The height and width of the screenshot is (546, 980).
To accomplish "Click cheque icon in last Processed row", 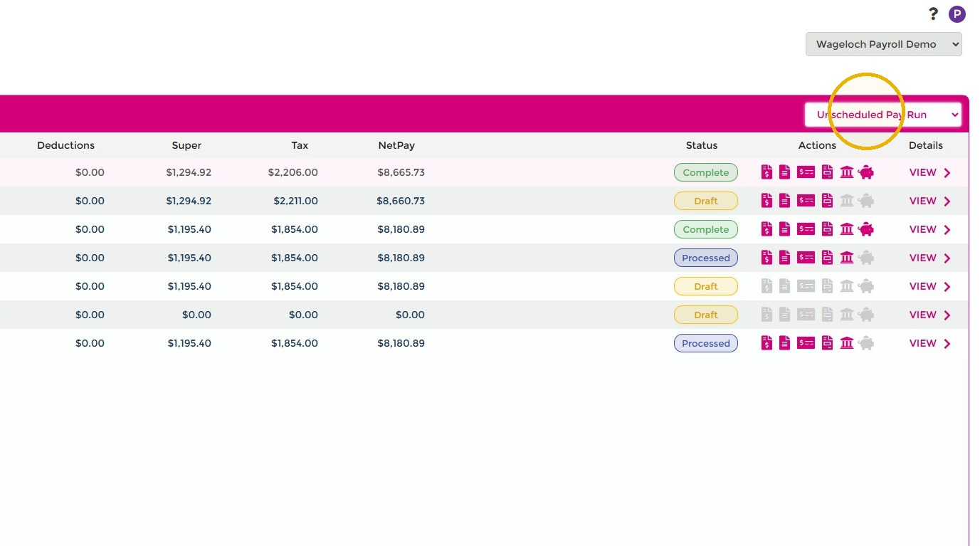I will point(806,343).
